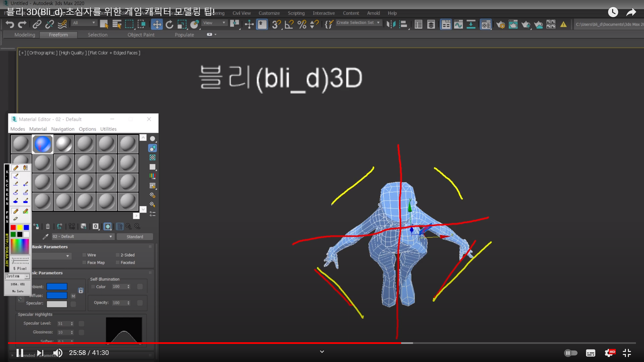Click the Mirror tool icon
The image size is (644, 362).
pyautogui.click(x=391, y=24)
